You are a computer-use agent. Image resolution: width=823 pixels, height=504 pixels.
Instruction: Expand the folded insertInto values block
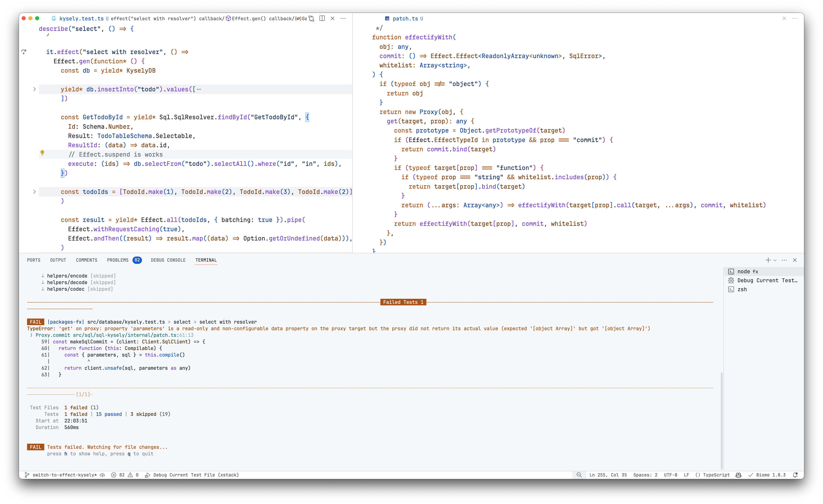point(34,89)
